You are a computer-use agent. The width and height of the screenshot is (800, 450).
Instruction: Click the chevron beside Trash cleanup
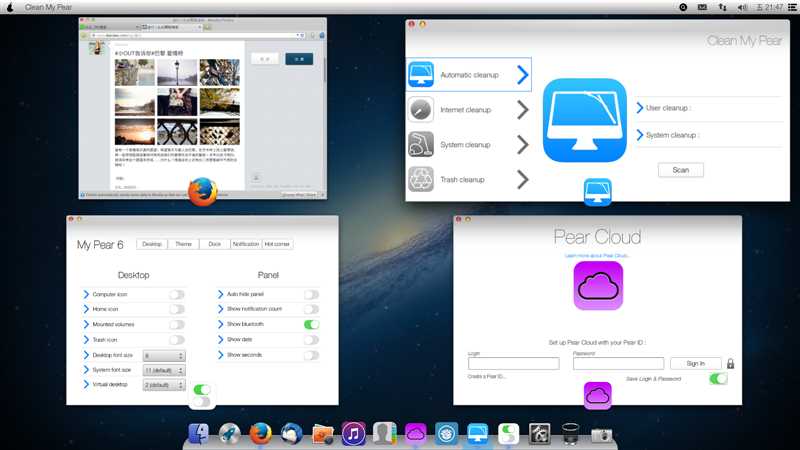point(522,179)
